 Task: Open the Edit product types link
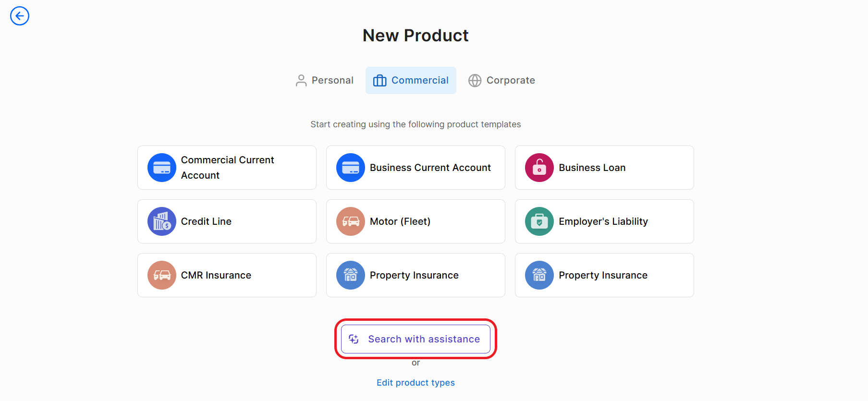[416, 383]
